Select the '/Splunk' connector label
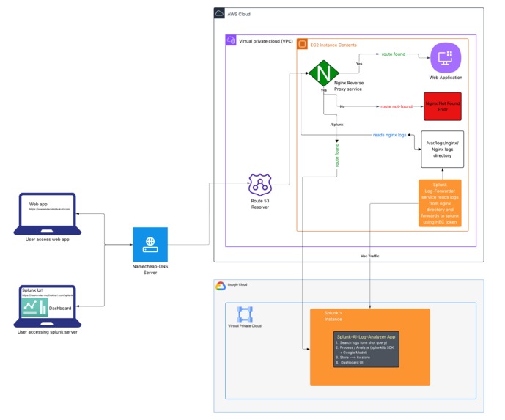 (337, 125)
